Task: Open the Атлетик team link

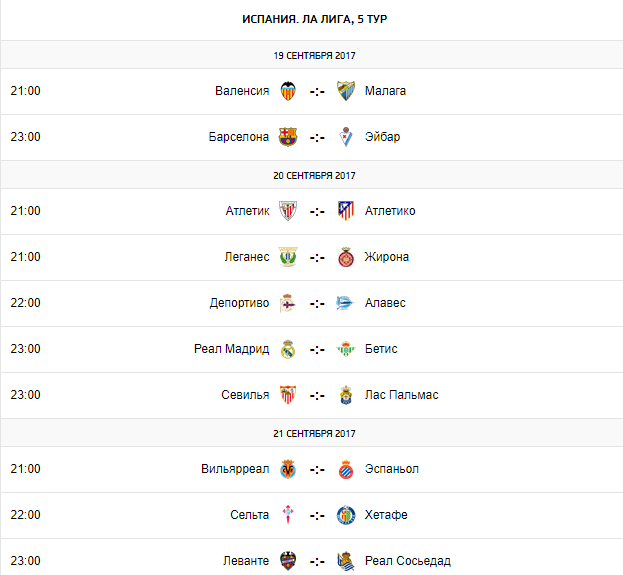Action: pos(247,211)
